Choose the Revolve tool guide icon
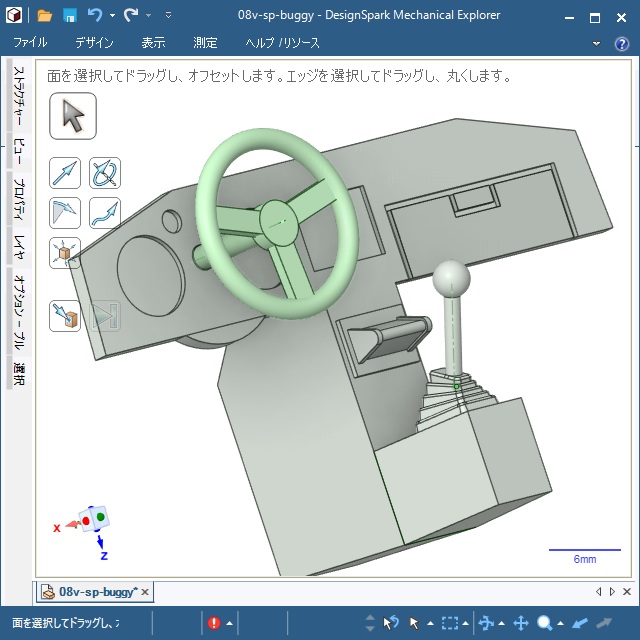The height and width of the screenshot is (640, 640). pos(105,173)
